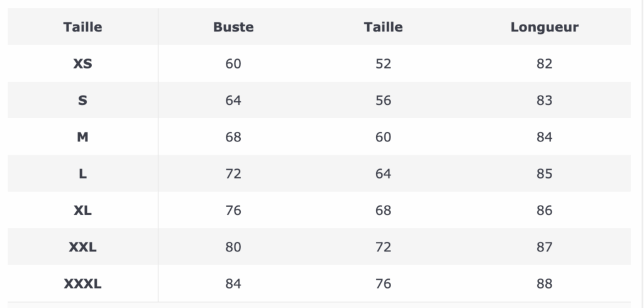Click the L size row label
Image resolution: width=644 pixels, height=308 pixels.
click(82, 173)
